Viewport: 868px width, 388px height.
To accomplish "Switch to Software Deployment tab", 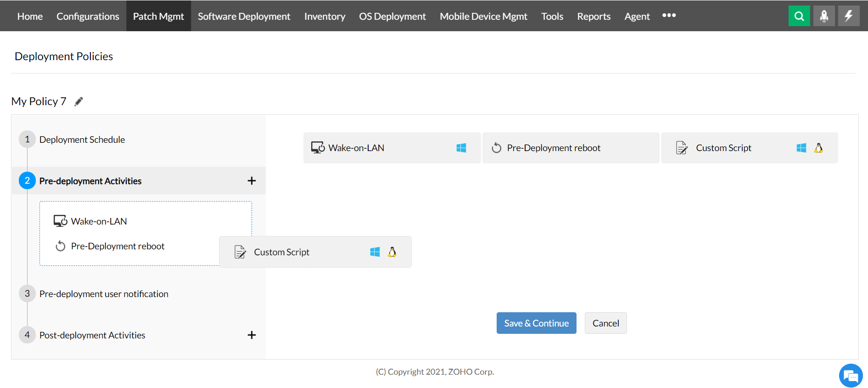I will (x=244, y=16).
